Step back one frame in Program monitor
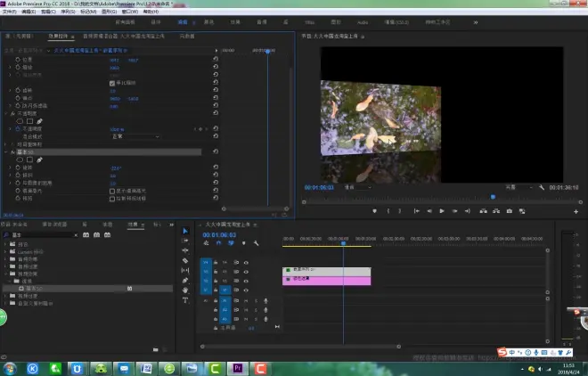Image resolution: width=588 pixels, height=376 pixels. click(x=429, y=211)
